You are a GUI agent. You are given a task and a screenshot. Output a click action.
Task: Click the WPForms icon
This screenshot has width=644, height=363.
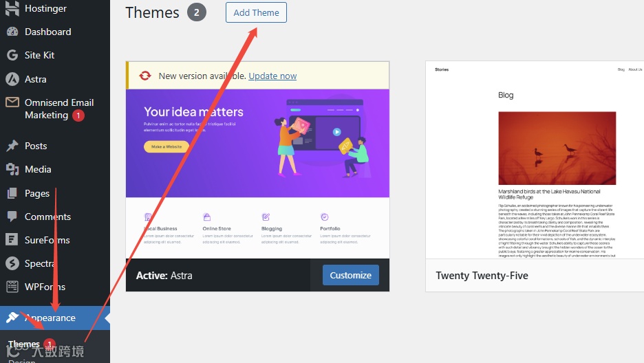[12, 286]
